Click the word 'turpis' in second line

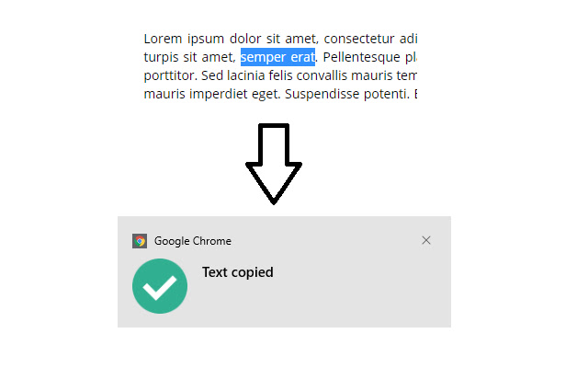[x=162, y=58]
